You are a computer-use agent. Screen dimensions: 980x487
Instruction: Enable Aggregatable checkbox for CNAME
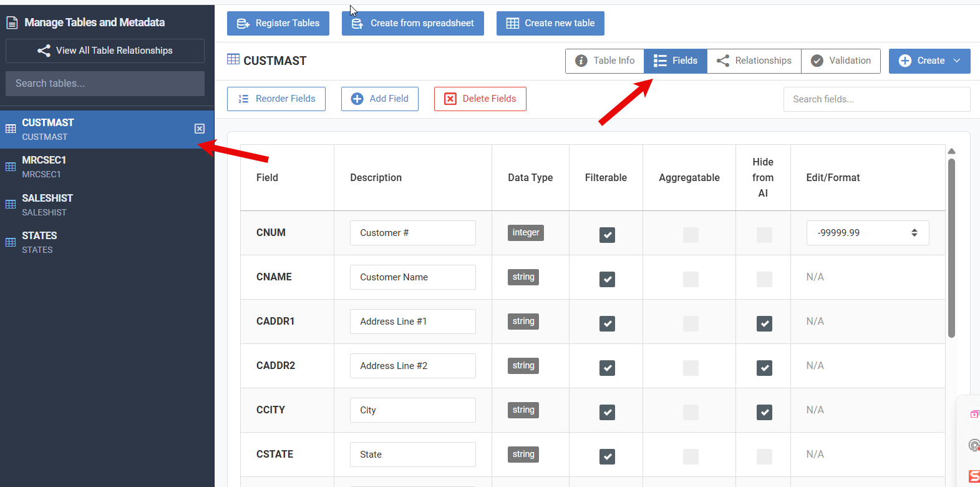[691, 279]
